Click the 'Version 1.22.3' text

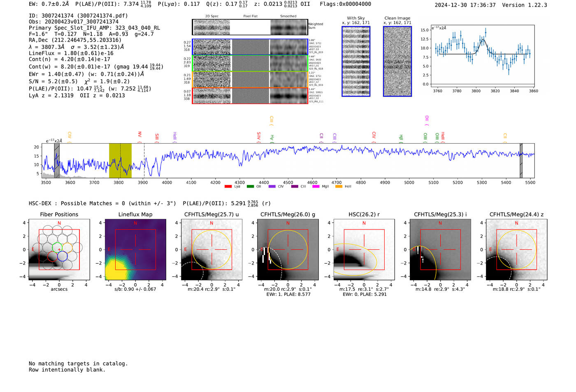[525, 5]
